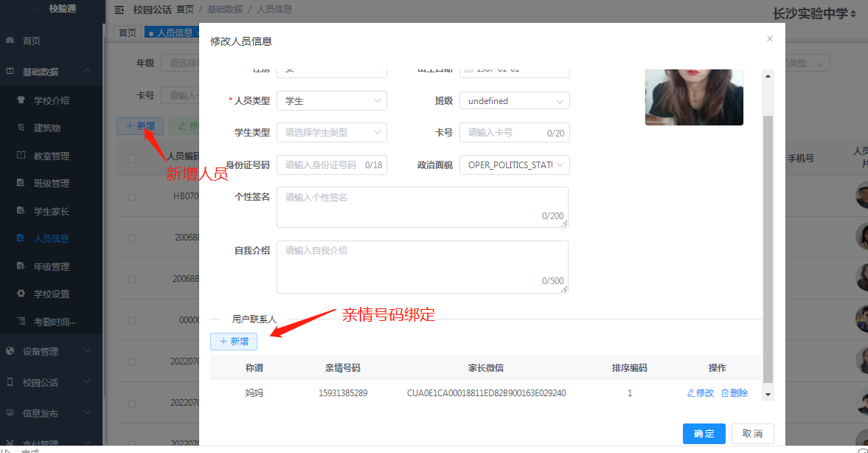868x453 pixels.
Task: Click the 亲情号码 value 15931385289
Action: point(343,393)
